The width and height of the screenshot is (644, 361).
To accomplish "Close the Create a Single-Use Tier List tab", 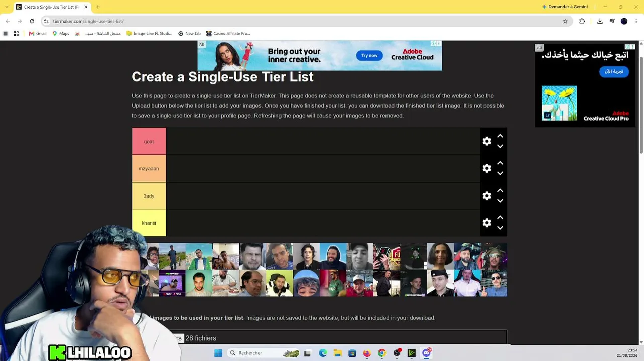I will 86,7.
